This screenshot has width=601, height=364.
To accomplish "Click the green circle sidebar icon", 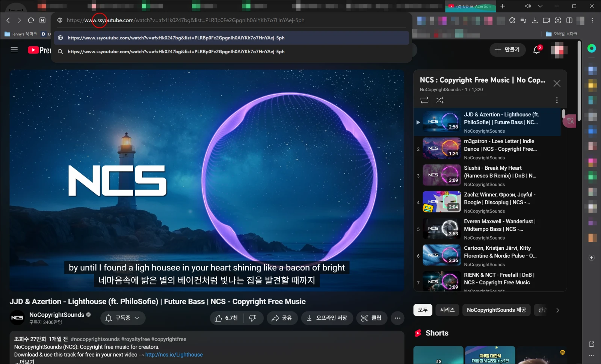I will pos(592,48).
